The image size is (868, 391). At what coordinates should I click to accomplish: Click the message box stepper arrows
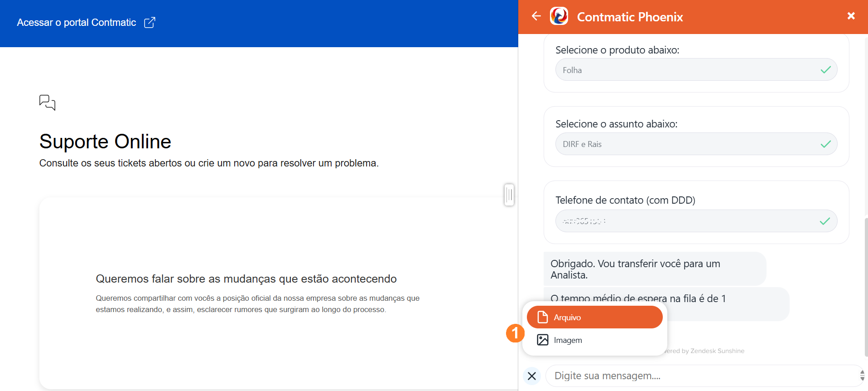(x=862, y=376)
